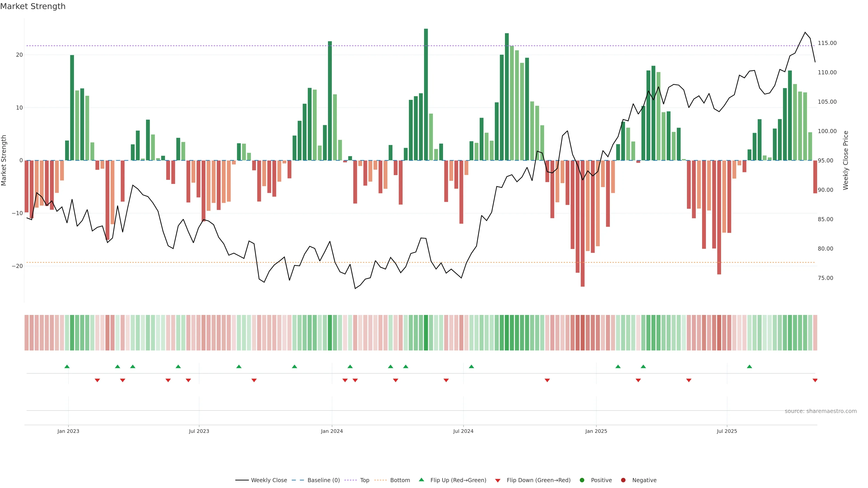Click the tallest dark green bar near mid-2024
This screenshot has height=488, width=868.
[426, 94]
